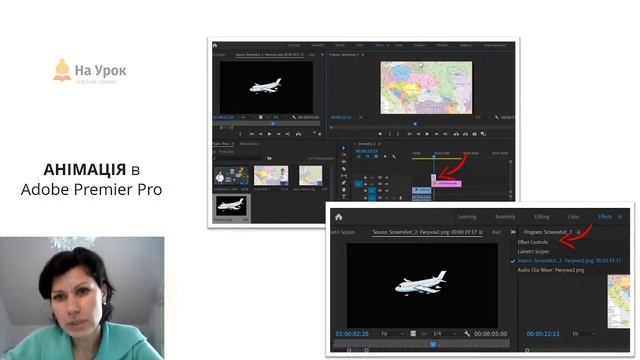Click the map preview in the upper program monitor
The image size is (640, 360).
coord(426,87)
